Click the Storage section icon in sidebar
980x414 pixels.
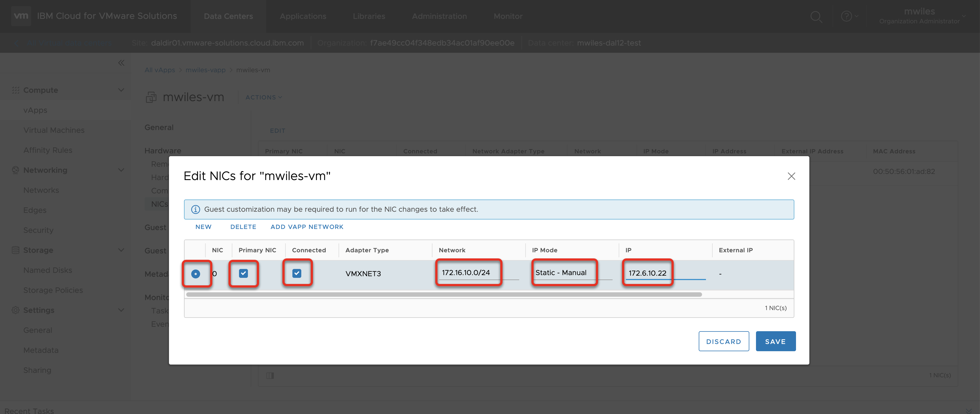click(15, 250)
